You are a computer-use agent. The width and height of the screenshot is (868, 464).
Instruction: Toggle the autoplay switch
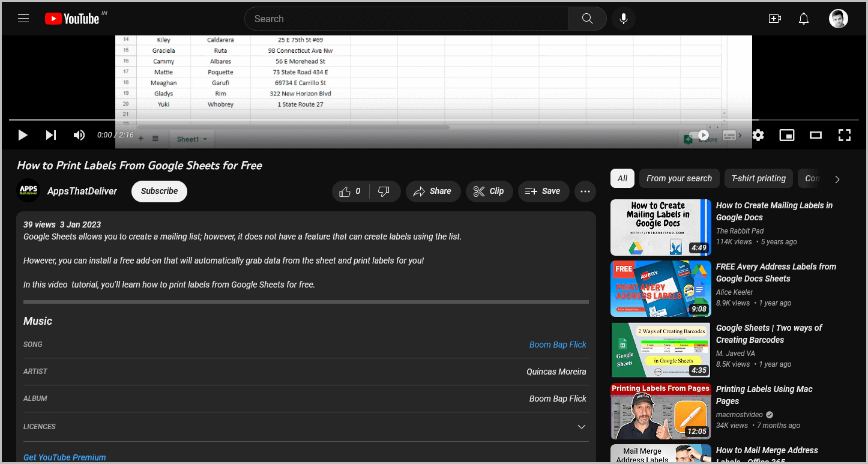pyautogui.click(x=699, y=135)
